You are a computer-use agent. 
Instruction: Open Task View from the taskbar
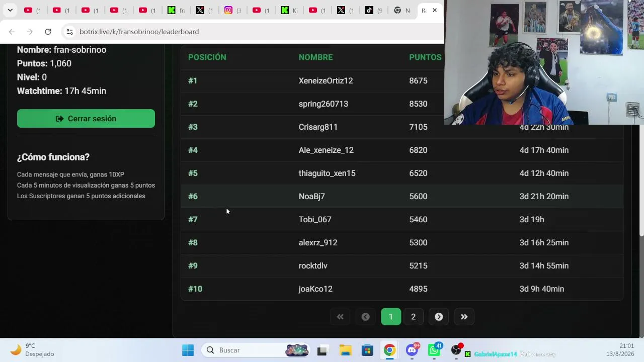click(322, 350)
